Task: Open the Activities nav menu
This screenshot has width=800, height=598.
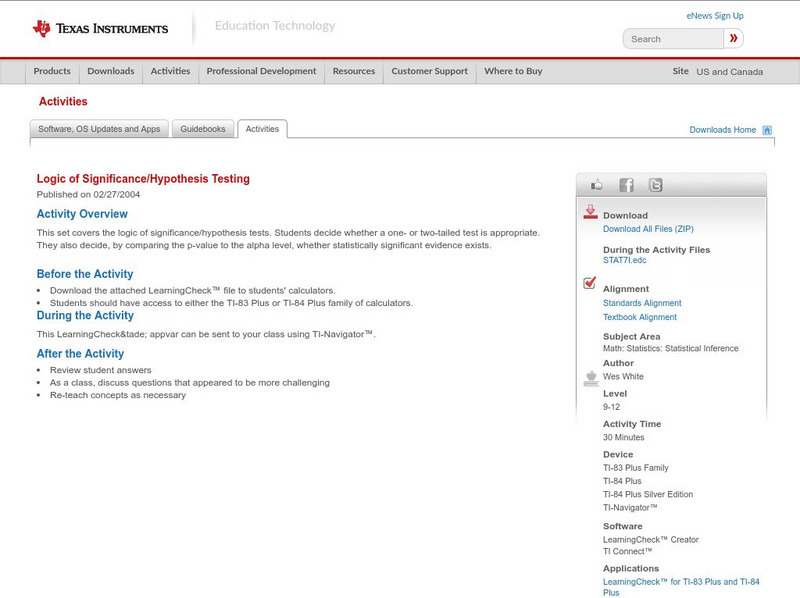Action: 170,71
